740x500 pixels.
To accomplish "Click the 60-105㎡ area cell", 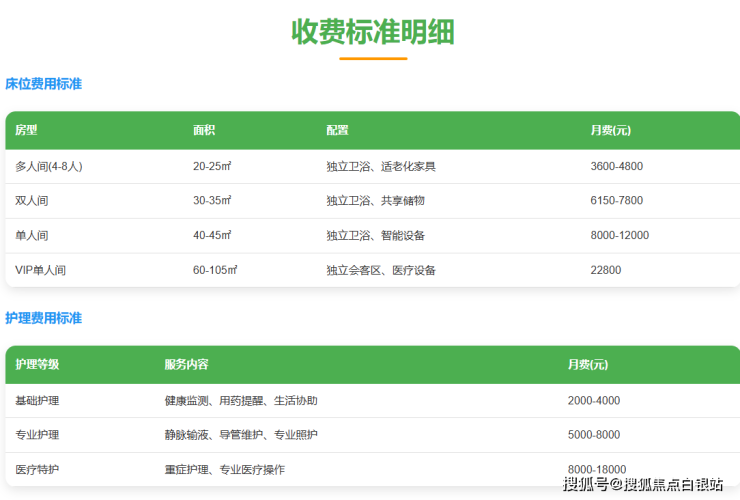I will point(215,270).
